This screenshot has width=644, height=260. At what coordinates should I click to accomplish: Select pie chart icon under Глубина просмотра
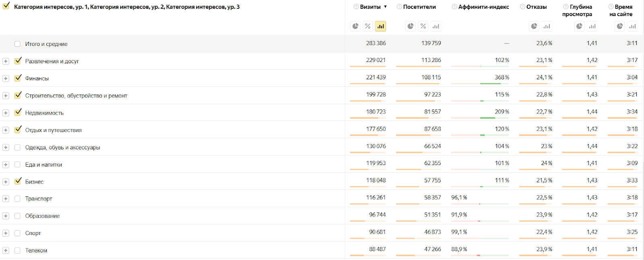579,26
